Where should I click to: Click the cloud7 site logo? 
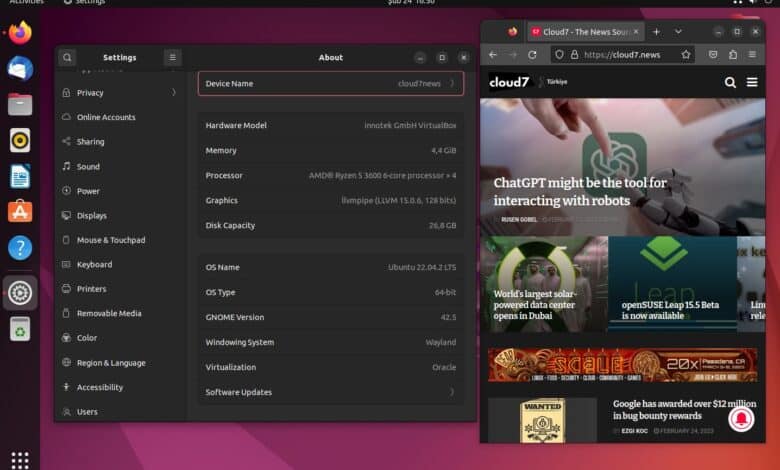coord(509,82)
